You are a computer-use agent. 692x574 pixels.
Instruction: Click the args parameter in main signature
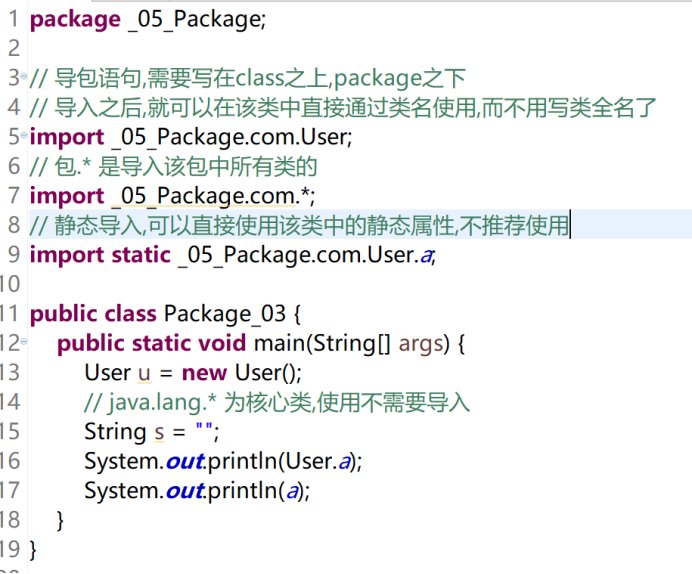417,344
